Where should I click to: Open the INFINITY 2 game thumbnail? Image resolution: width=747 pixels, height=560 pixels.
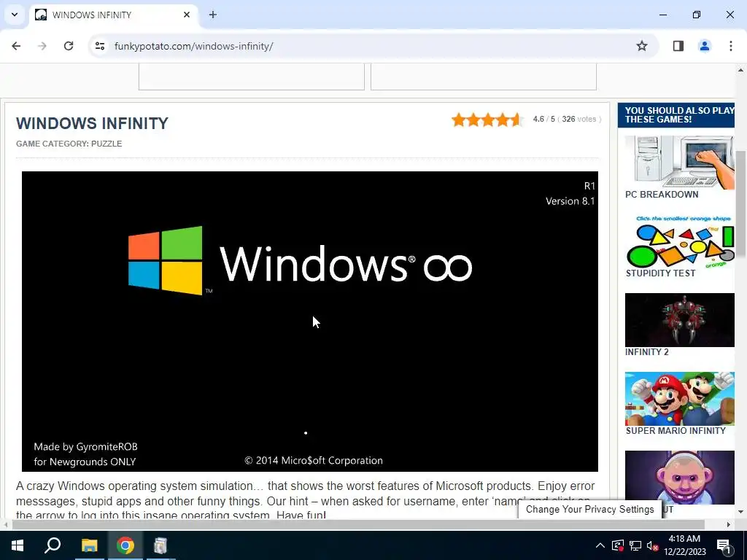click(x=679, y=320)
